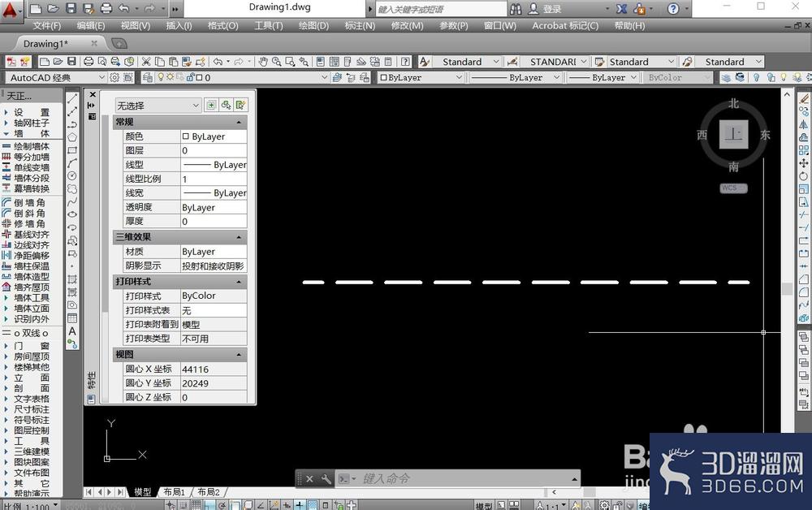
Task: Click the Zoom Realtime magnifier icon
Action: tap(277, 62)
